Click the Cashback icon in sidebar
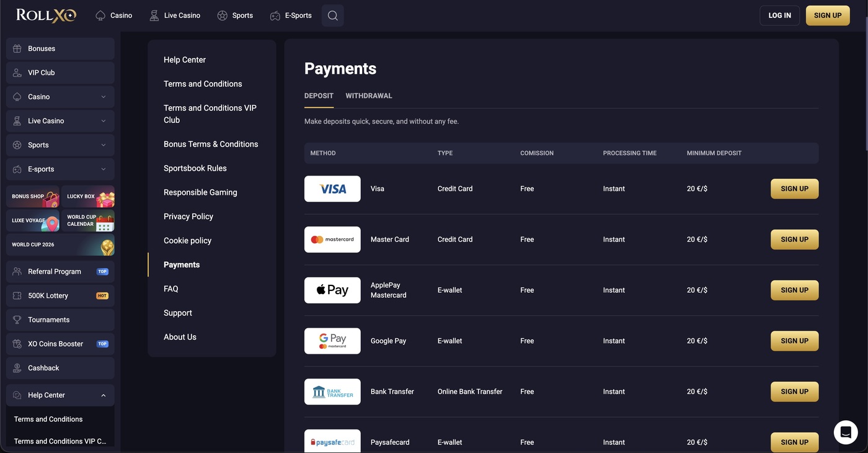868x453 pixels. 17,368
